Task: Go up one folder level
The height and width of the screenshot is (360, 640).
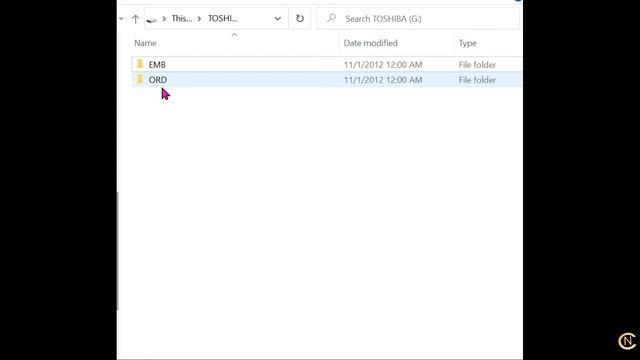Action: pyautogui.click(x=136, y=19)
